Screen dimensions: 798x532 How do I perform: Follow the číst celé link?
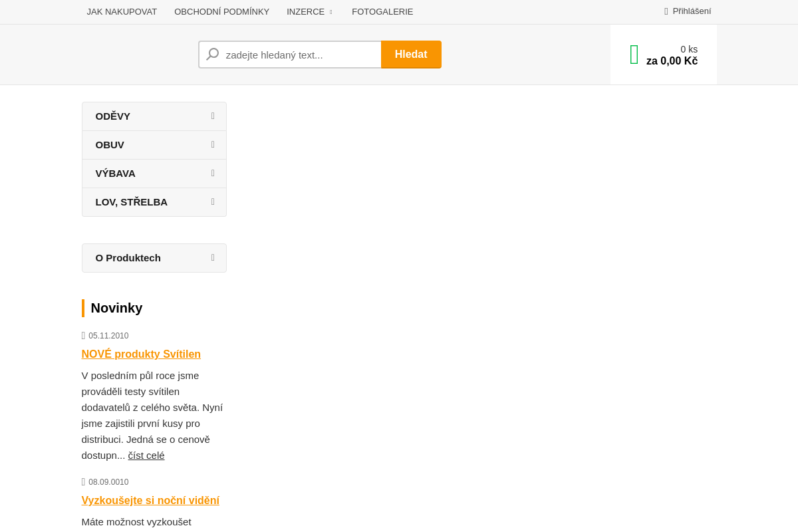[x=146, y=456]
